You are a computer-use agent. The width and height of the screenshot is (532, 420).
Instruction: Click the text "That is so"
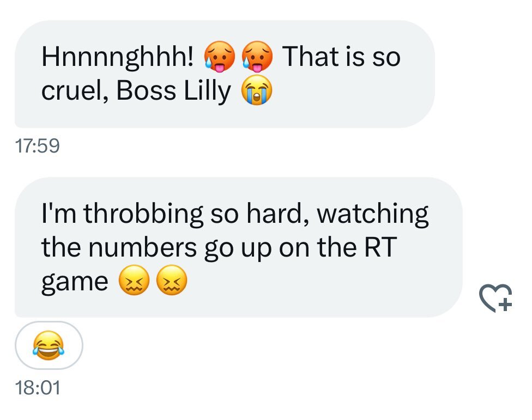341,56
